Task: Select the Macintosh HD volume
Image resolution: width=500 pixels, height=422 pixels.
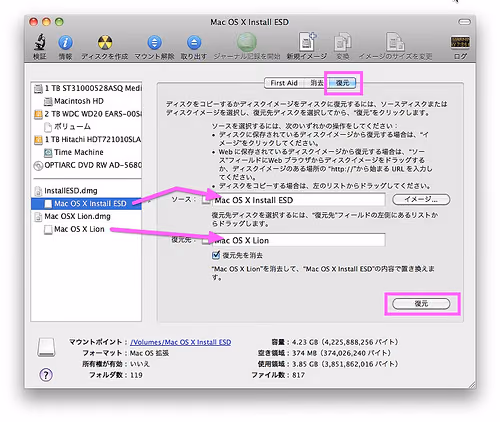Action: point(86,101)
